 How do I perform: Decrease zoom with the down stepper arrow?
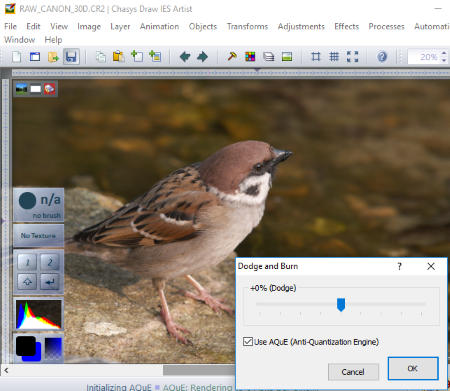tap(444, 60)
